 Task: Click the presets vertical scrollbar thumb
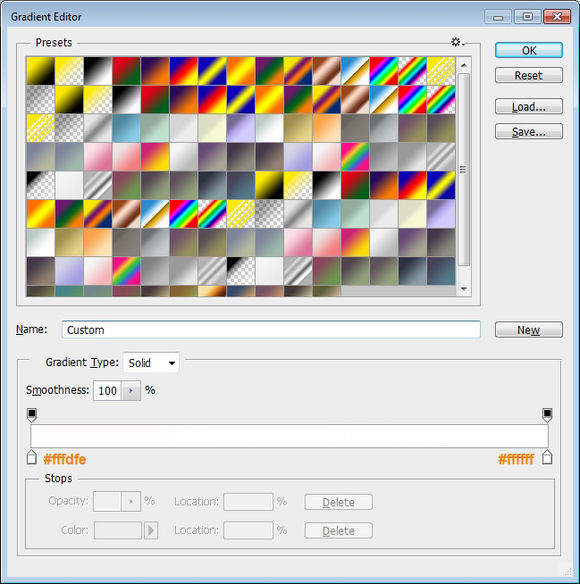(x=464, y=169)
